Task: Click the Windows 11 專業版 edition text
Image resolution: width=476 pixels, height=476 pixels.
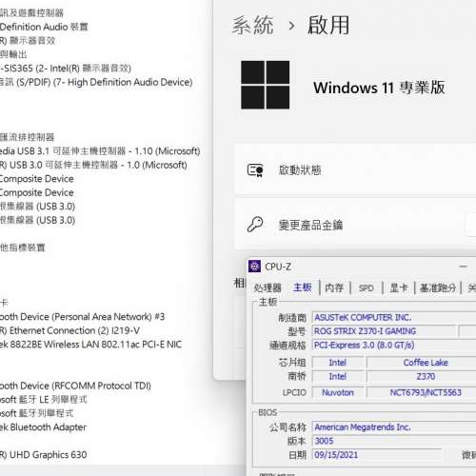Action: tap(379, 88)
